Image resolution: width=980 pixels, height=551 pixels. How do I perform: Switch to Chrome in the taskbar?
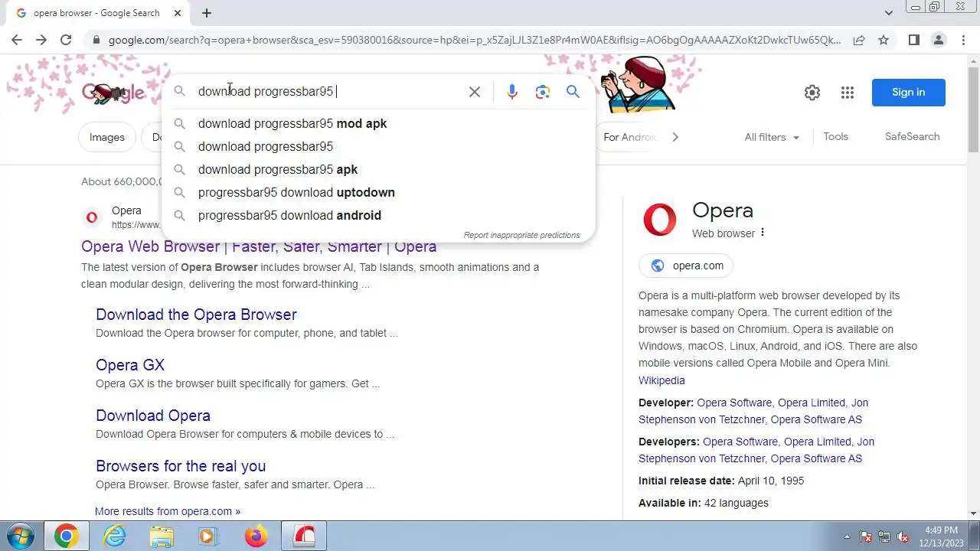(66, 536)
